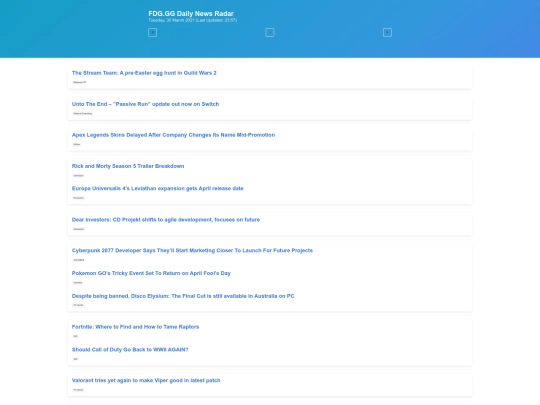540x405 pixels.
Task: Open the Disco Elysium Final Cut Australia article
Action: tap(183, 296)
